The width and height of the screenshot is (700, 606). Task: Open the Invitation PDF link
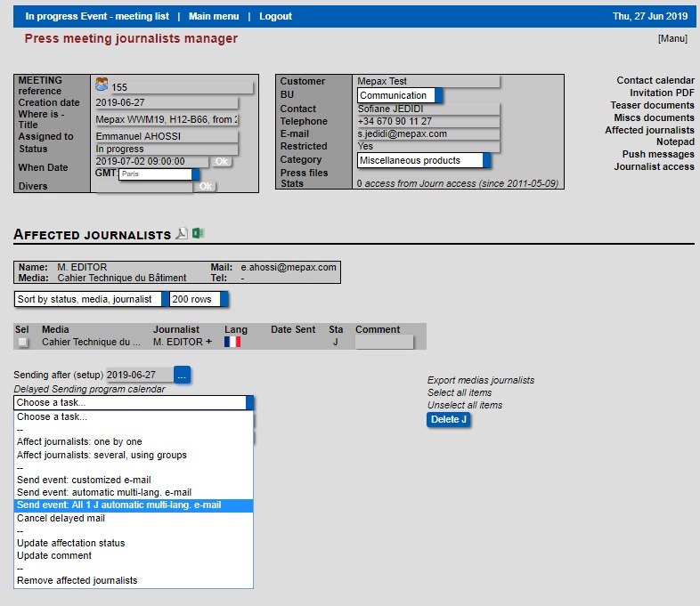point(662,93)
